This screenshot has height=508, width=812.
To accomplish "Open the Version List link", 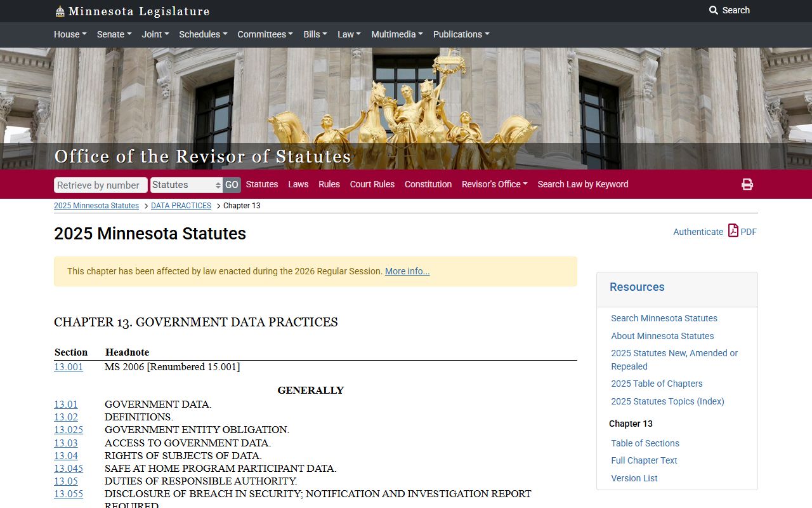I will pyautogui.click(x=634, y=478).
